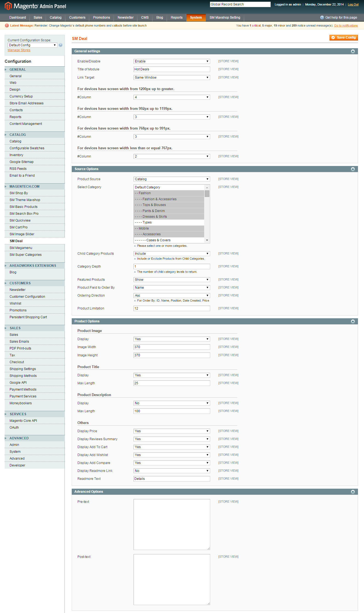Click the Post-text textarea

click(172, 580)
